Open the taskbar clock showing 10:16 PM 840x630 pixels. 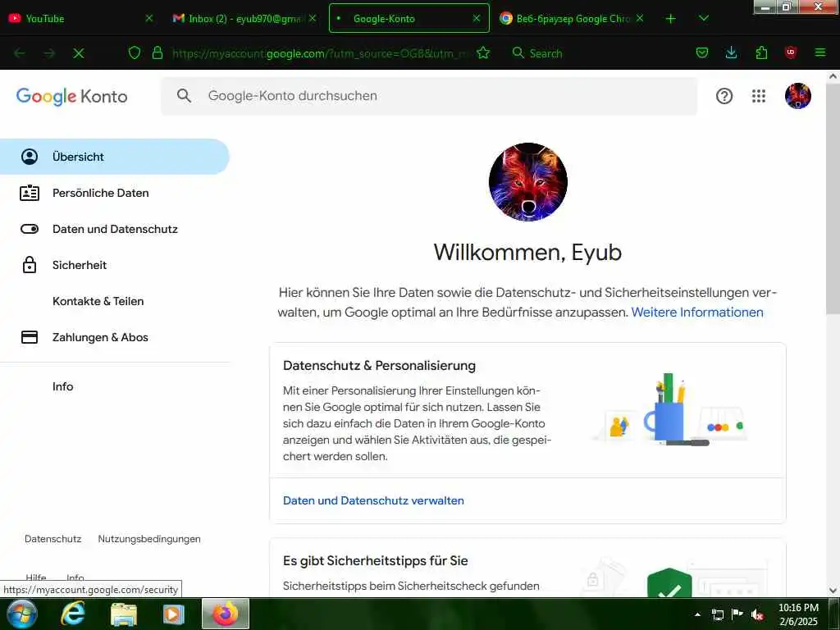click(798, 614)
